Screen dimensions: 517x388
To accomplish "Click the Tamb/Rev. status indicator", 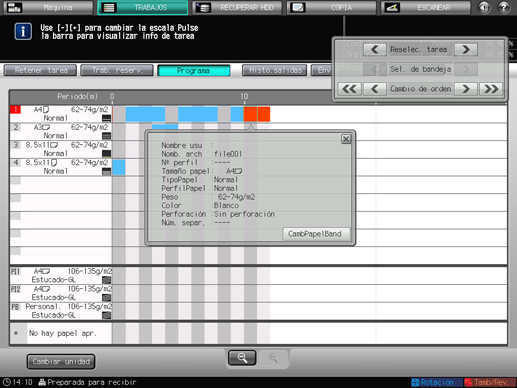I will coord(490,382).
